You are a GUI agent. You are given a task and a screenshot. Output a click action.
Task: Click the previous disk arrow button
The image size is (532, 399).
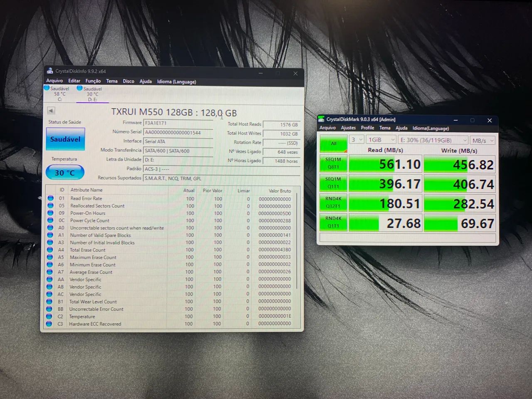(x=51, y=111)
